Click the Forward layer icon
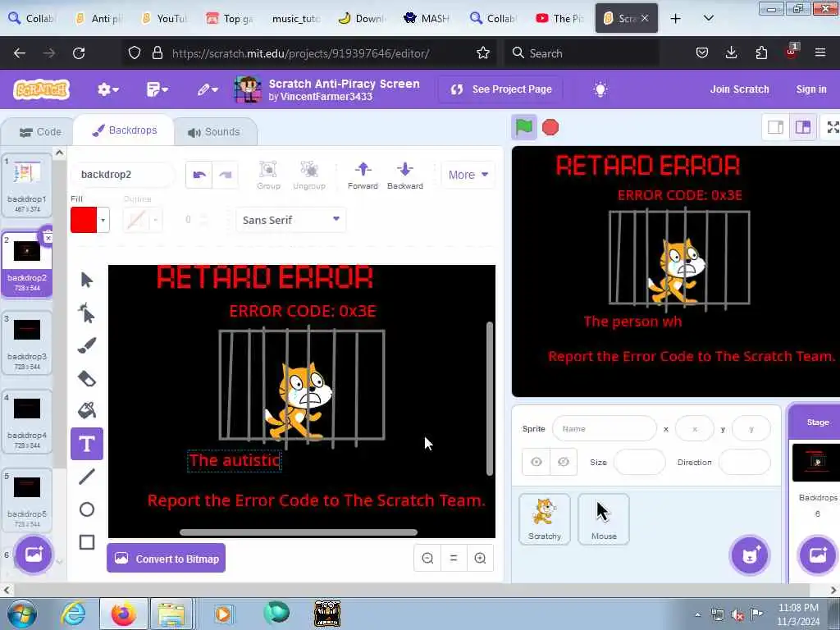Screen dimensions: 840x630 363,175
